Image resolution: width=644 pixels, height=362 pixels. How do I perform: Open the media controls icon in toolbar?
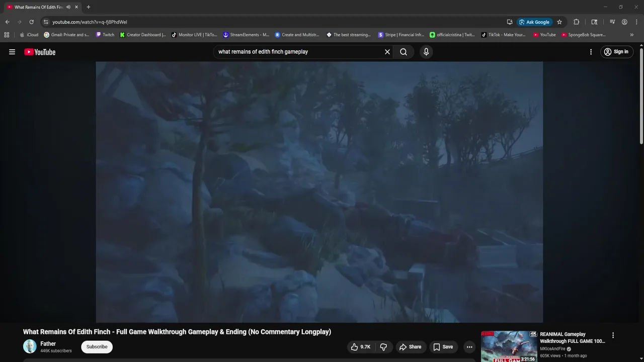click(612, 22)
